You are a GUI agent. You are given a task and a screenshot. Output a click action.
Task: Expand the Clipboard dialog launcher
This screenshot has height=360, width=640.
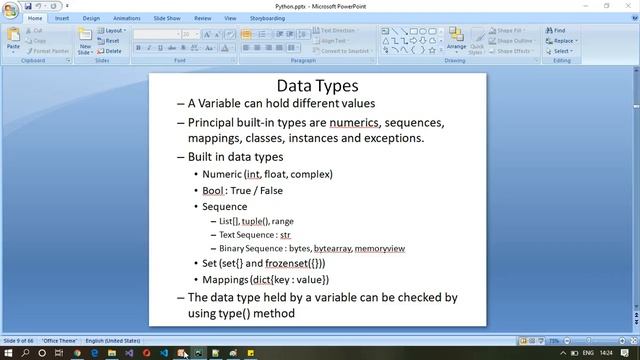tap(69, 60)
